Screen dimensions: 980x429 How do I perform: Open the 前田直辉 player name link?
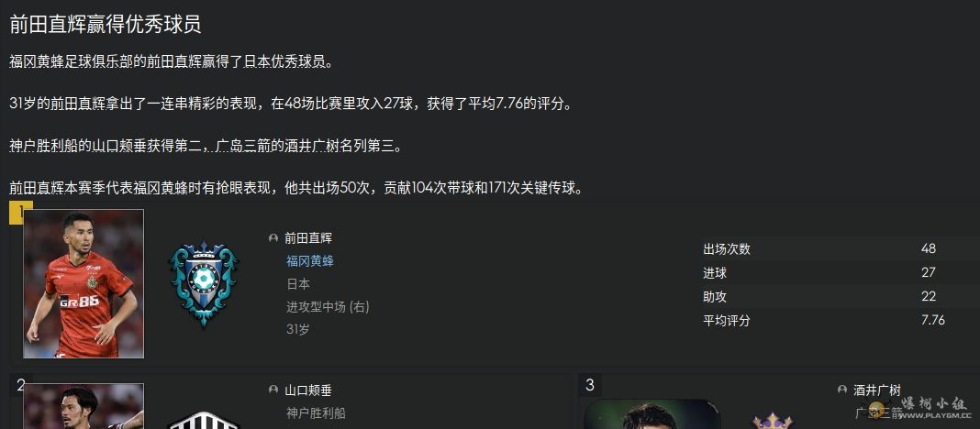308,238
